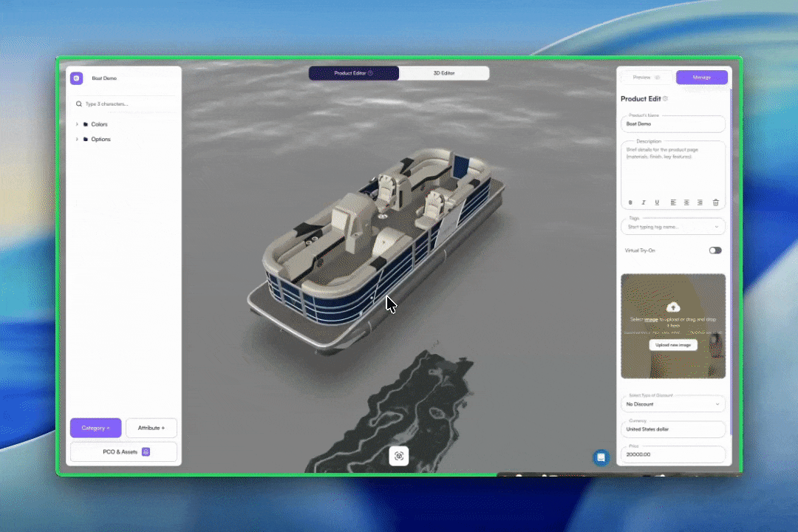Click the cloud upload icon
Viewport: 798px width, 532px height.
673,307
